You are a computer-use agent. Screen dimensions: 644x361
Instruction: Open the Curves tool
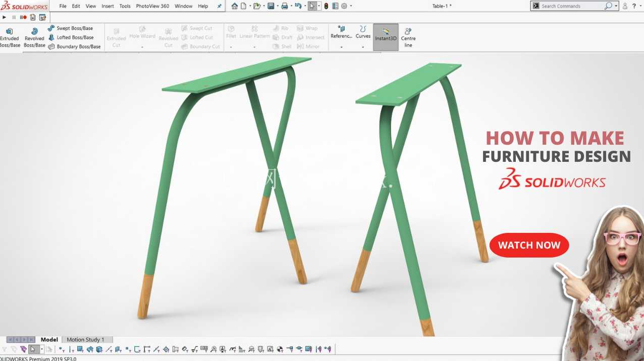[x=363, y=33]
